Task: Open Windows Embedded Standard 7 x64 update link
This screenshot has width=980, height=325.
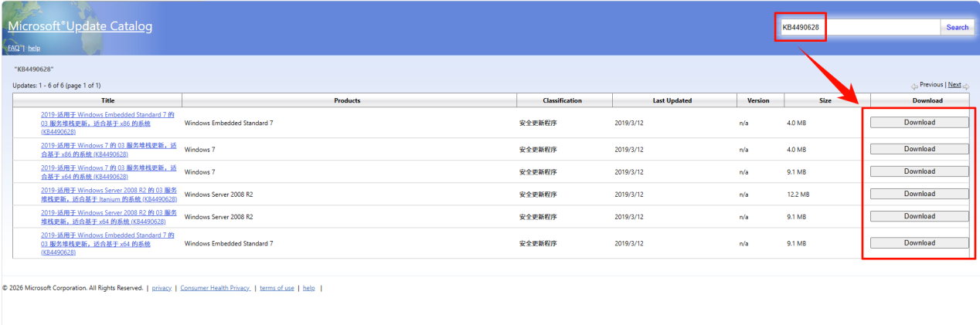Action: pyautogui.click(x=107, y=243)
